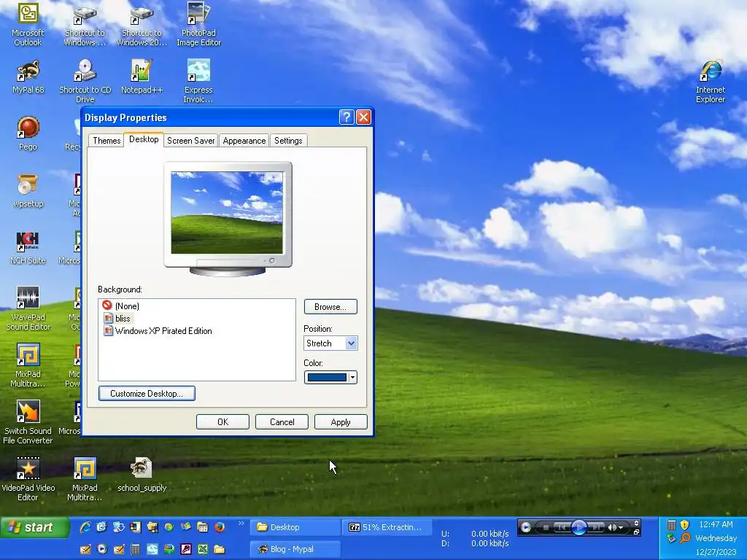Open Calculator from the Quick Launch bar
This screenshot has width=747, height=560.
tap(135, 549)
